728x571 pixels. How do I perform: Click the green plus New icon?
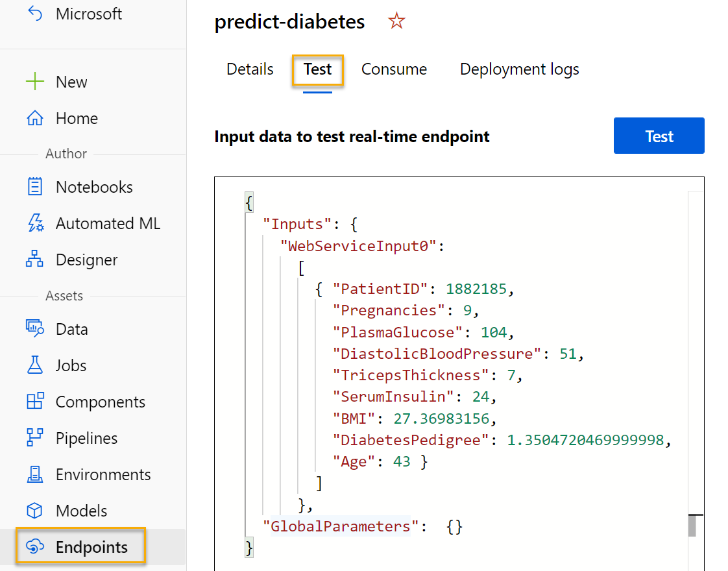pyautogui.click(x=34, y=82)
